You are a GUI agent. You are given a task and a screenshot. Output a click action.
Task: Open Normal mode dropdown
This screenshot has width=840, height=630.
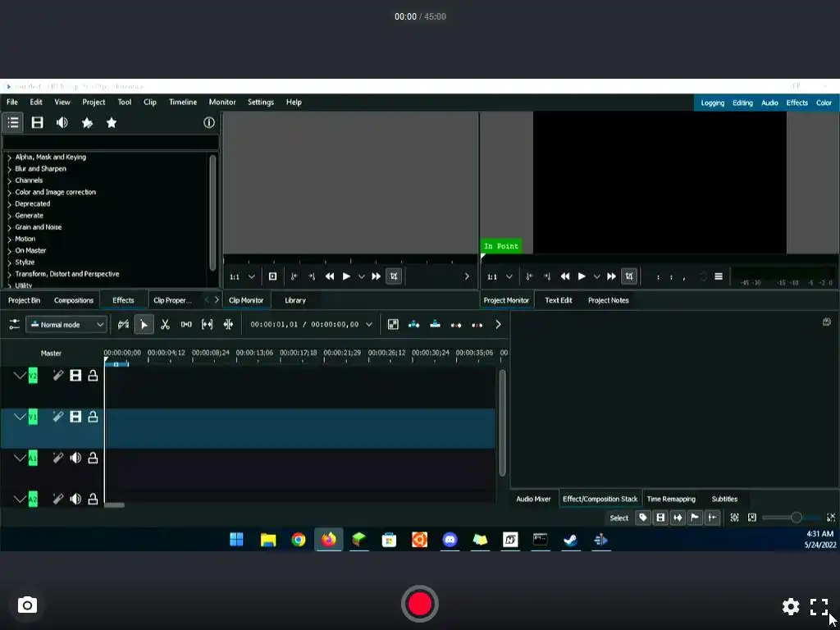pyautogui.click(x=66, y=325)
